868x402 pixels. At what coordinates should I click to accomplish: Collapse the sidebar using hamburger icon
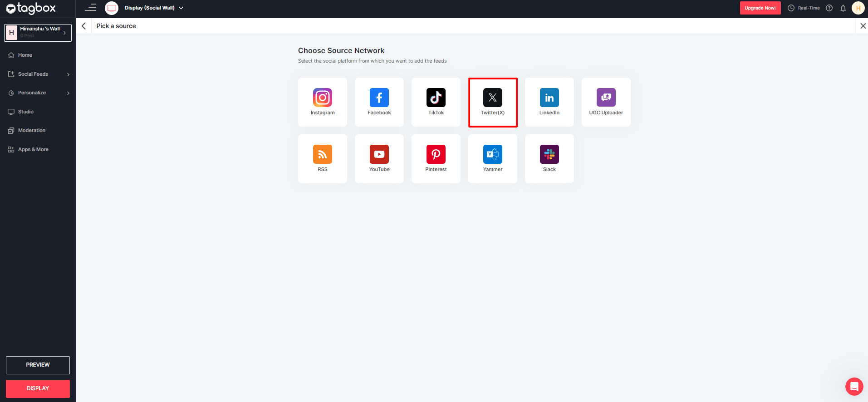click(91, 8)
